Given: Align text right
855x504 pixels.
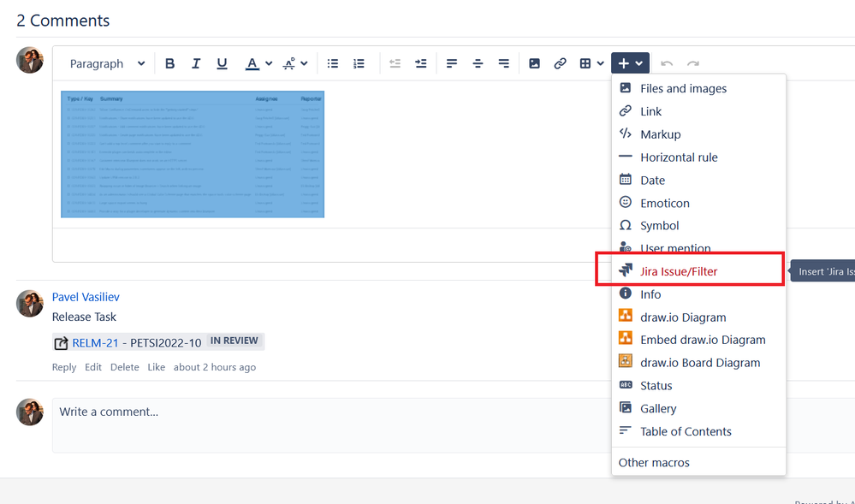Looking at the screenshot, I should 504,64.
